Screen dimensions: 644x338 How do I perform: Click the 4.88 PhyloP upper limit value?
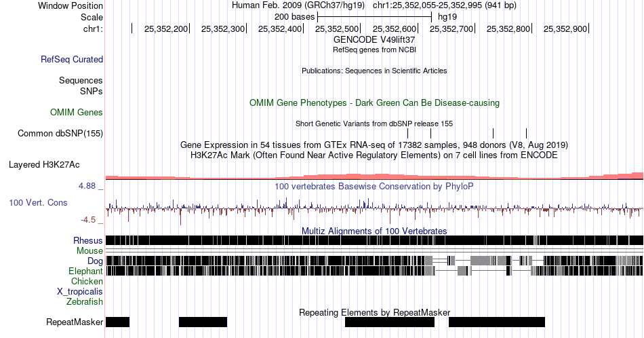[x=87, y=186]
